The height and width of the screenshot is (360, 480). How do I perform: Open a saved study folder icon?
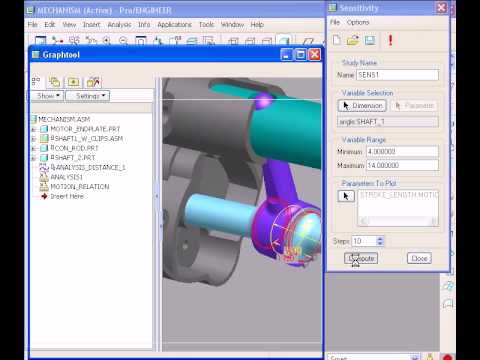353,40
